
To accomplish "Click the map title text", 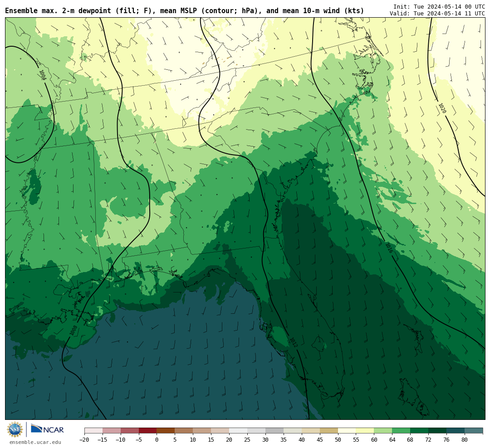I will [x=184, y=11].
